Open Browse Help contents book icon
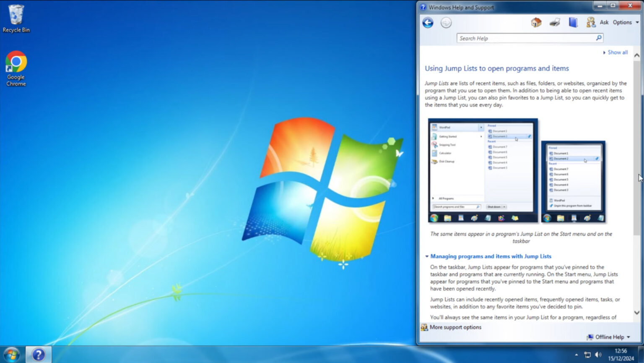Image resolution: width=644 pixels, height=363 pixels. (573, 22)
